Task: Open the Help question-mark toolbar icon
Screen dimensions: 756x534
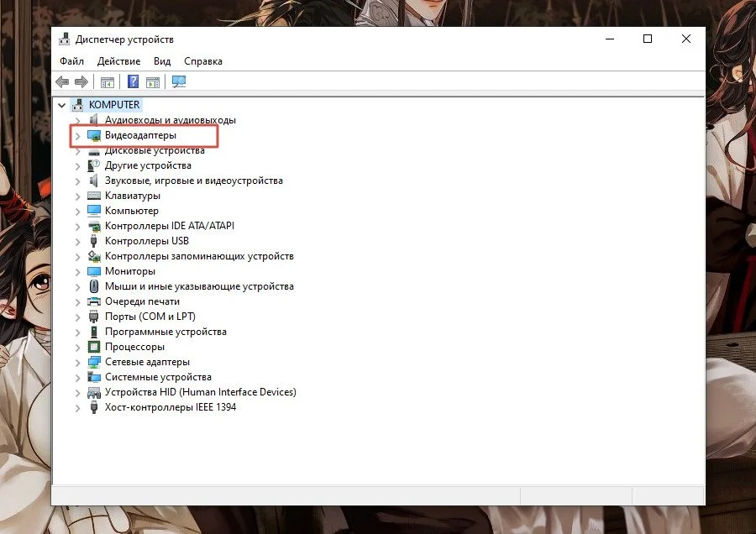Action: (x=133, y=81)
